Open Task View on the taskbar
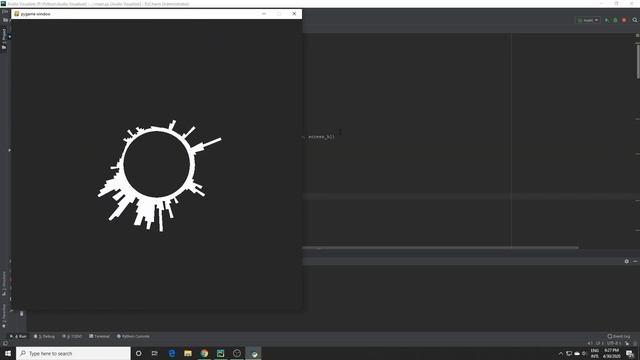The width and height of the screenshot is (640, 360). (x=155, y=353)
